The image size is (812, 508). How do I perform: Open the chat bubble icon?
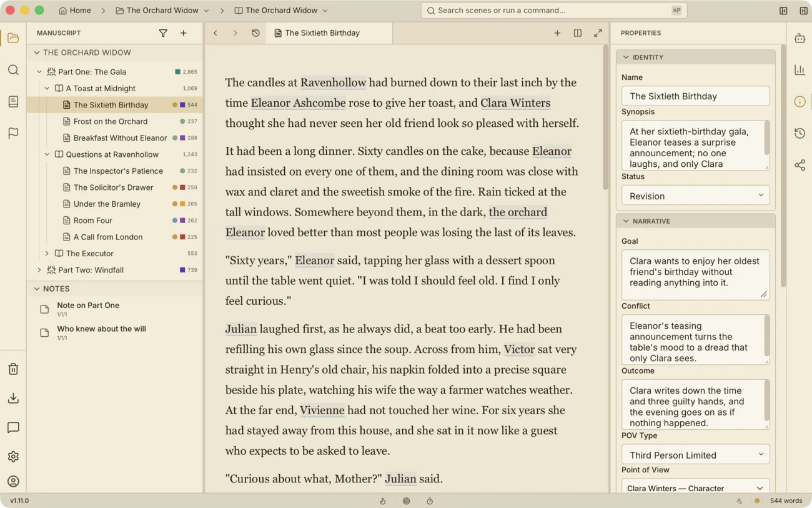point(13,427)
